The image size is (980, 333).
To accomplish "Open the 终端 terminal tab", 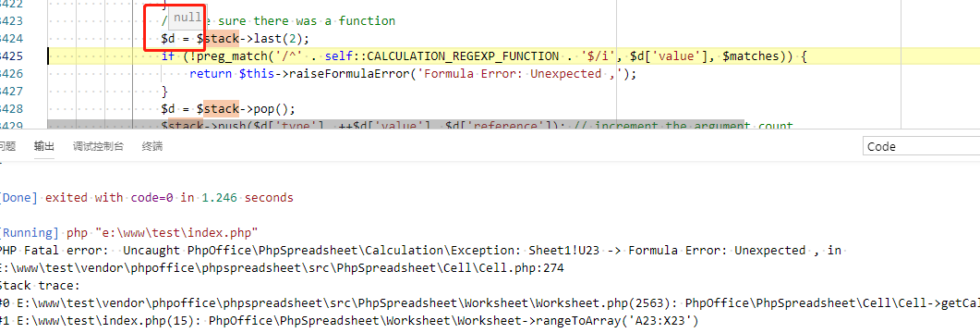I will [151, 146].
